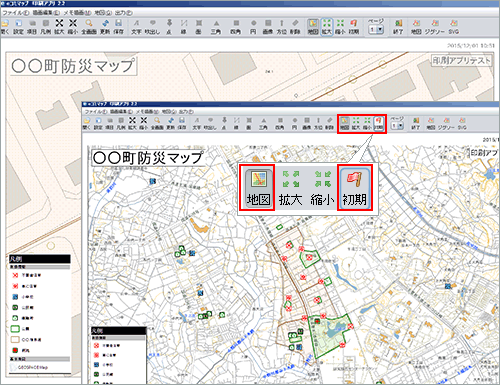Click the 初期 flag icon in back window

click(x=354, y=27)
